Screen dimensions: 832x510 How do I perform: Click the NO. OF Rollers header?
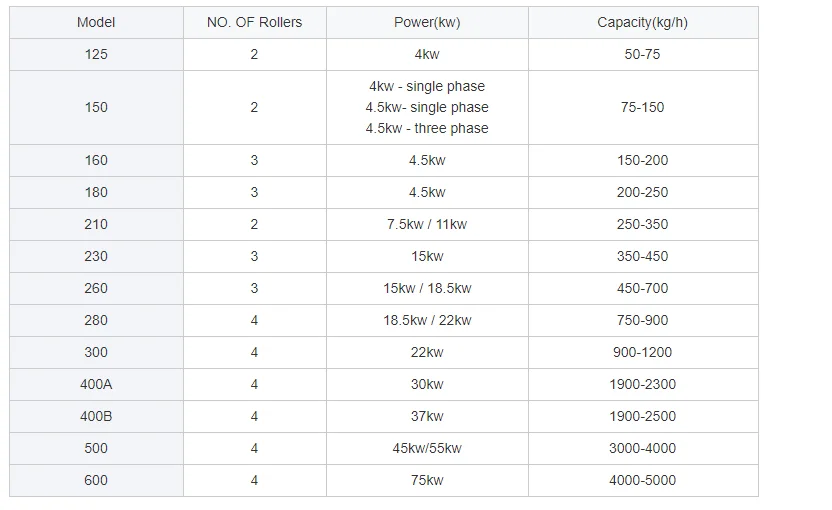coord(254,23)
